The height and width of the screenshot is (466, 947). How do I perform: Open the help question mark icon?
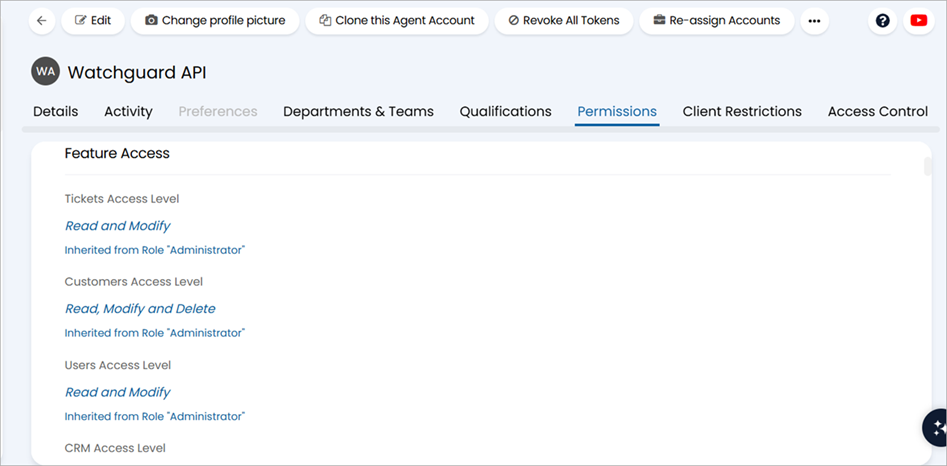882,21
